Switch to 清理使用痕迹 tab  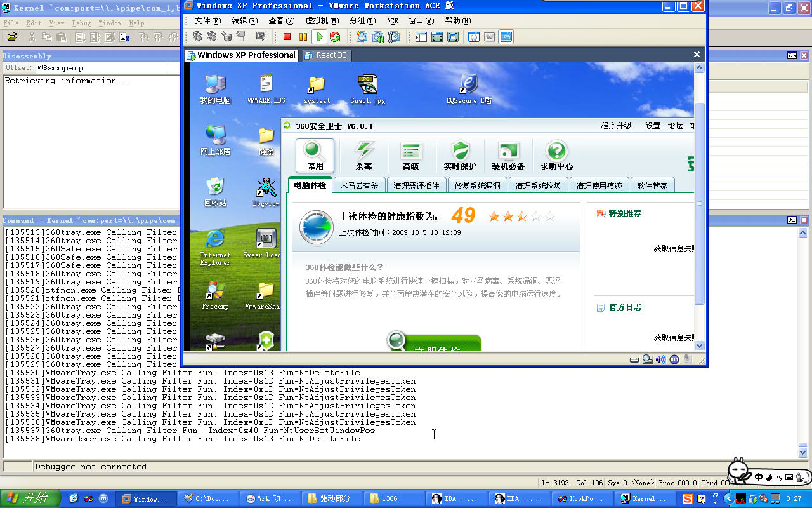pyautogui.click(x=599, y=185)
